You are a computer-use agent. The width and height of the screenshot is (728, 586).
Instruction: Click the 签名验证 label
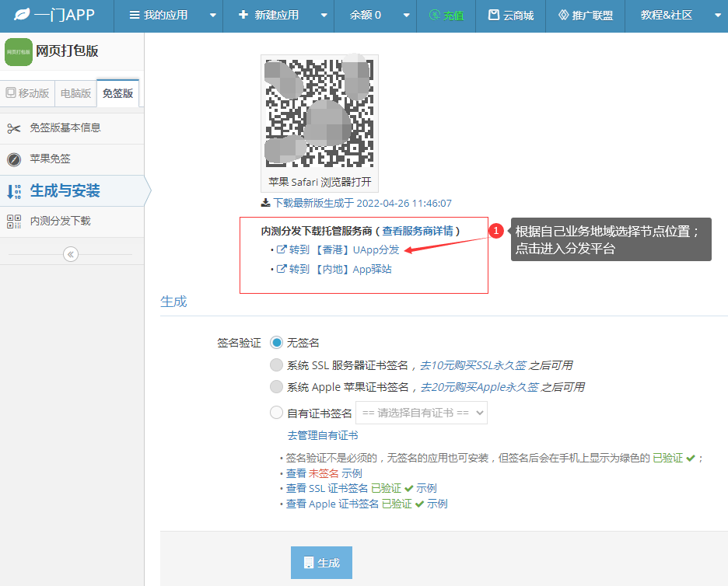click(239, 344)
